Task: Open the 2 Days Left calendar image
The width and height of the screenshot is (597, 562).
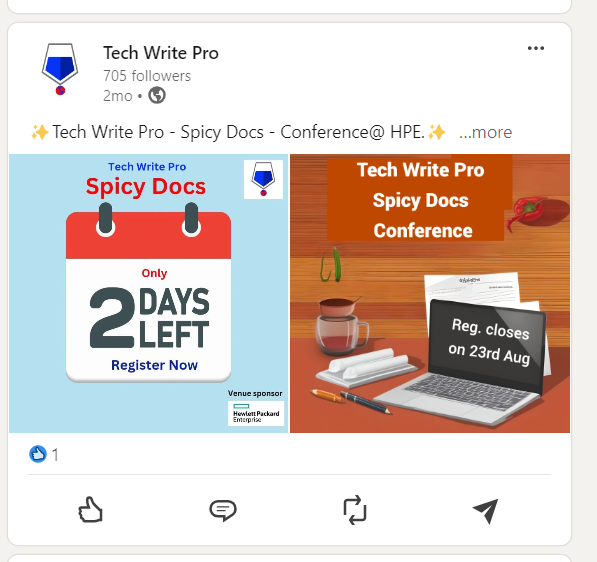Action: click(x=148, y=293)
